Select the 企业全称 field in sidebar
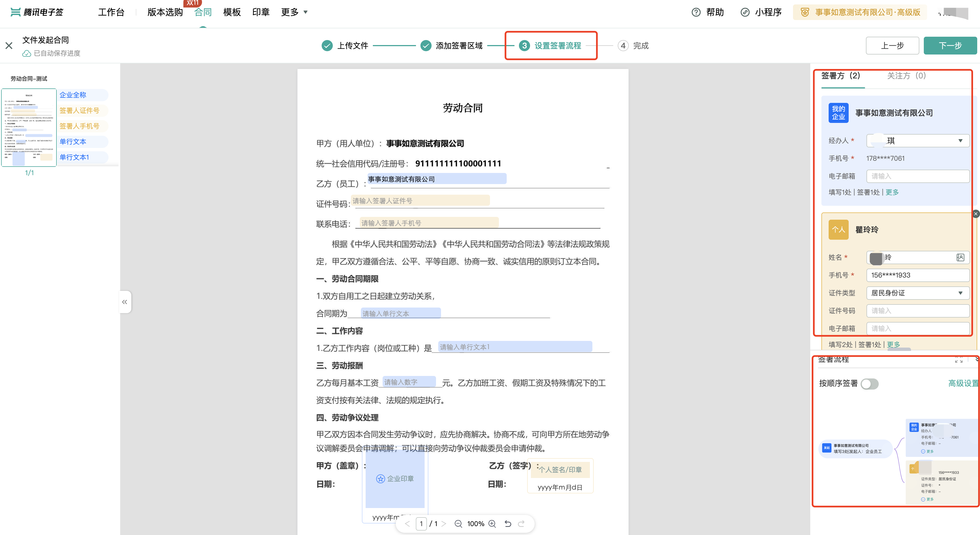 pos(83,95)
